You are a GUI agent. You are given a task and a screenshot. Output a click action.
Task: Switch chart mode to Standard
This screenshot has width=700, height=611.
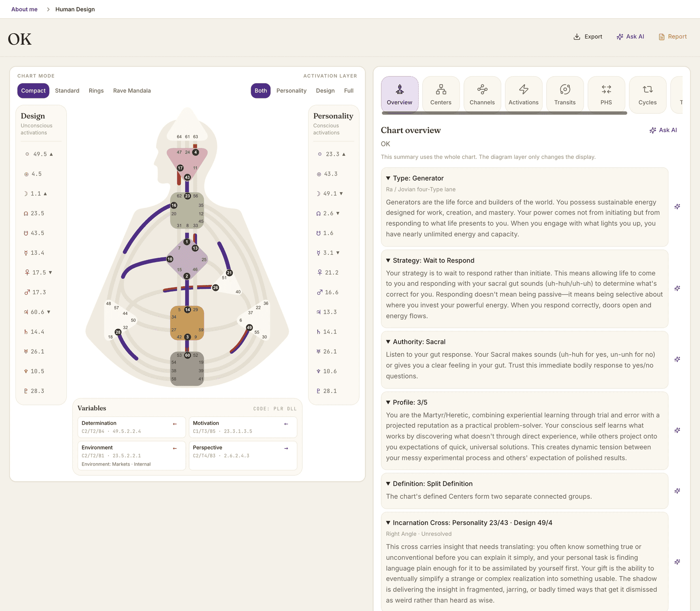click(x=67, y=91)
